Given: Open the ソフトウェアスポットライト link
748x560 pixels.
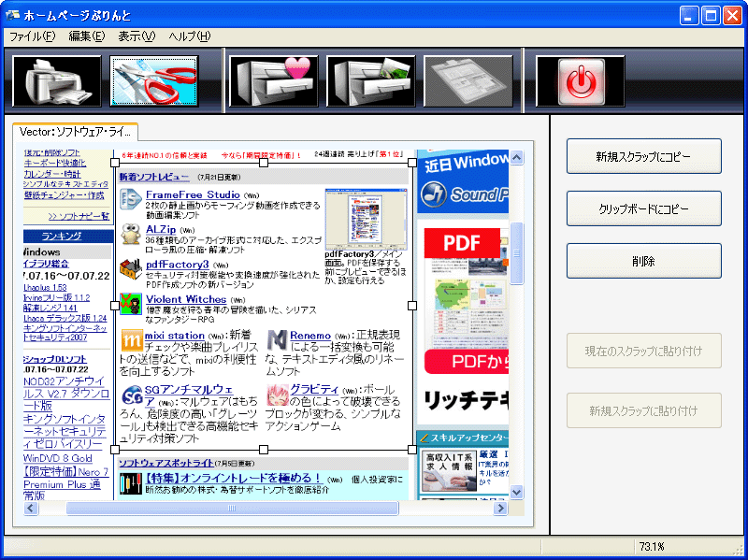Looking at the screenshot, I should pos(165,463).
